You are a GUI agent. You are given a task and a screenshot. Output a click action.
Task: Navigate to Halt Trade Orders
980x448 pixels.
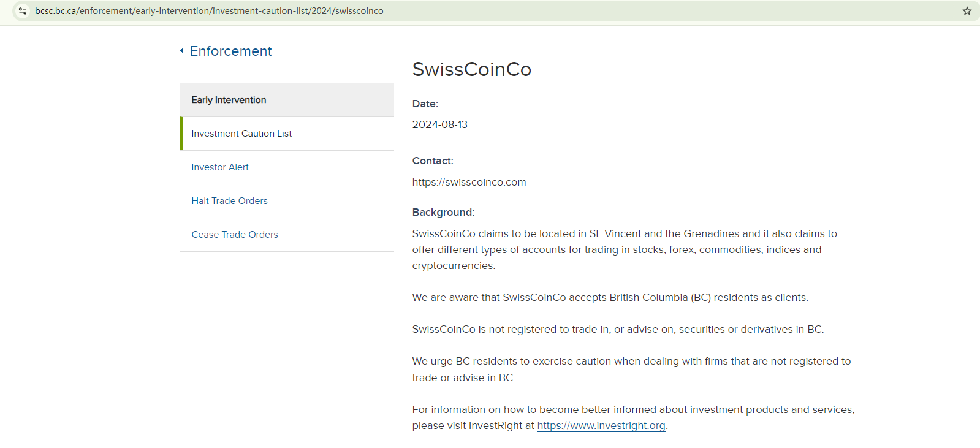click(229, 201)
